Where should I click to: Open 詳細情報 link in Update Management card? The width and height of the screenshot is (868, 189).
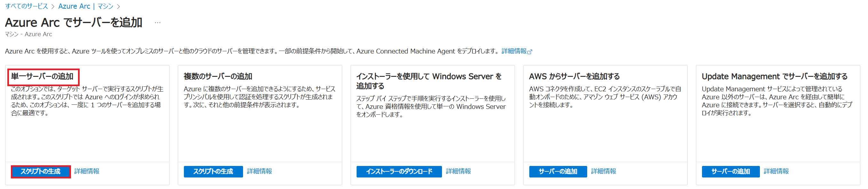776,171
